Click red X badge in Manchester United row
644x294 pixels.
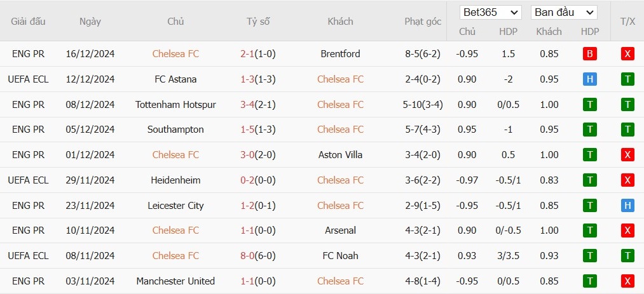coord(627,281)
